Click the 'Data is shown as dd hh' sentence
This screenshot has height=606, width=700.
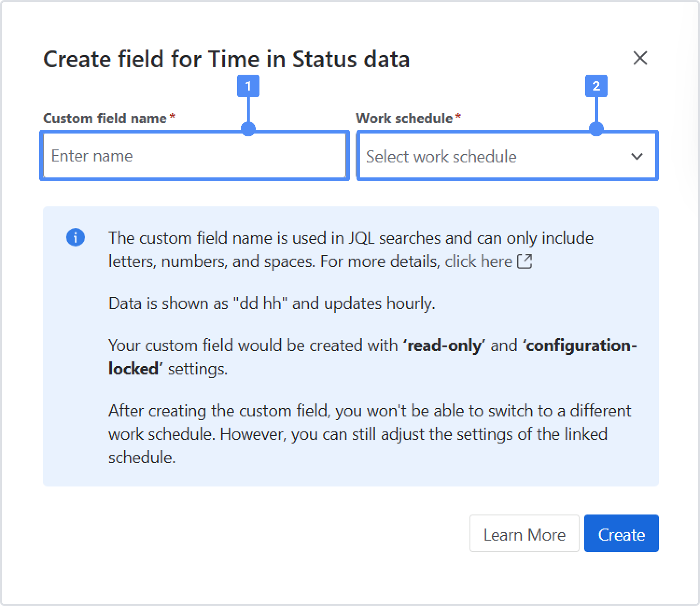click(272, 303)
